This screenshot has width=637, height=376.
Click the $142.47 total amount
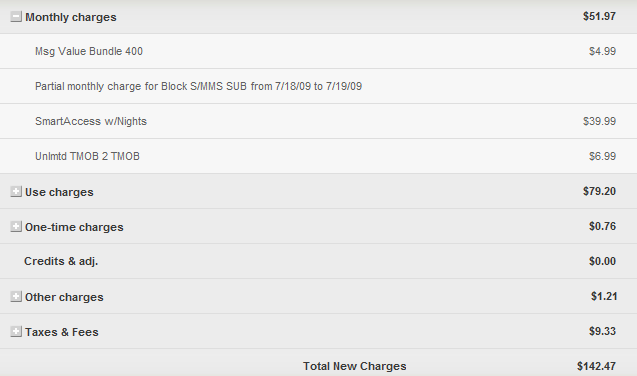tap(596, 366)
